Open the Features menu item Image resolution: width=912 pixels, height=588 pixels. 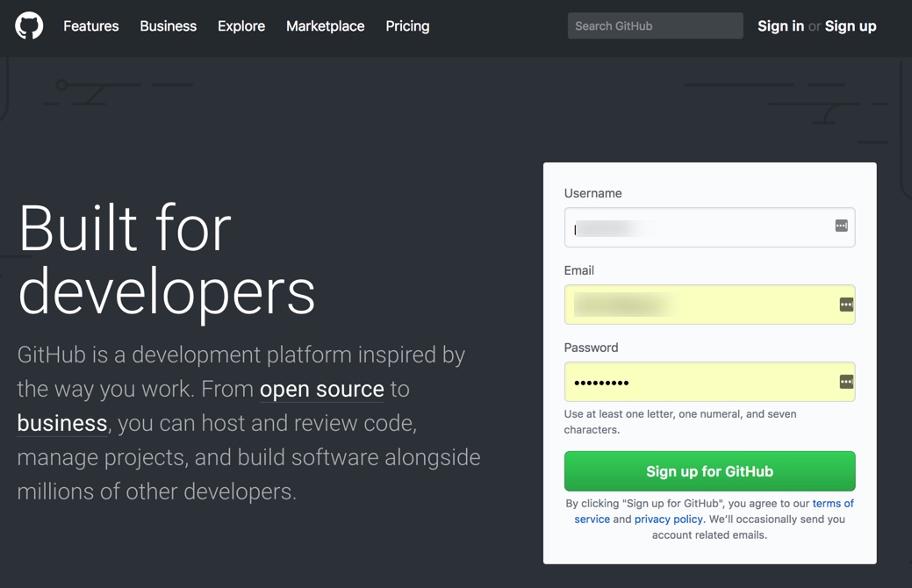tap(90, 26)
